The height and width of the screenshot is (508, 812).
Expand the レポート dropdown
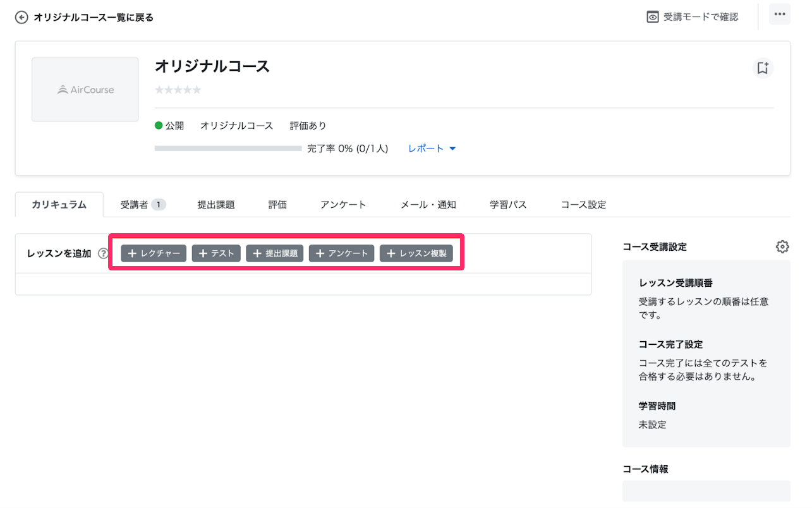click(x=432, y=148)
